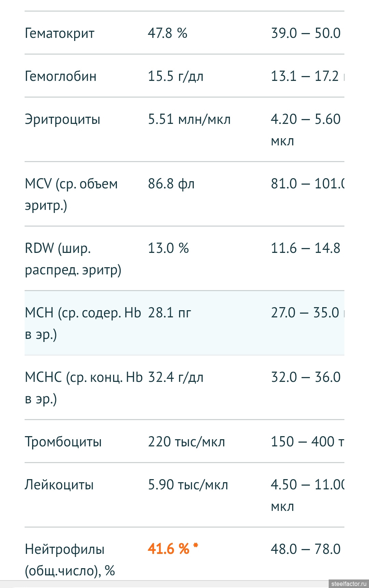Click the steelfactor.ru watermark
This screenshot has height=588, width=369.
pos(348,584)
